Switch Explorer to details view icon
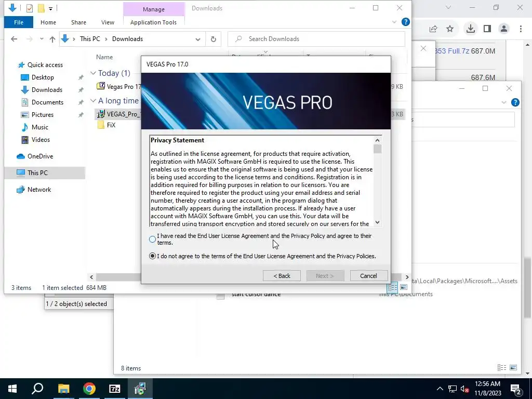Image resolution: width=532 pixels, height=399 pixels. [x=393, y=288]
